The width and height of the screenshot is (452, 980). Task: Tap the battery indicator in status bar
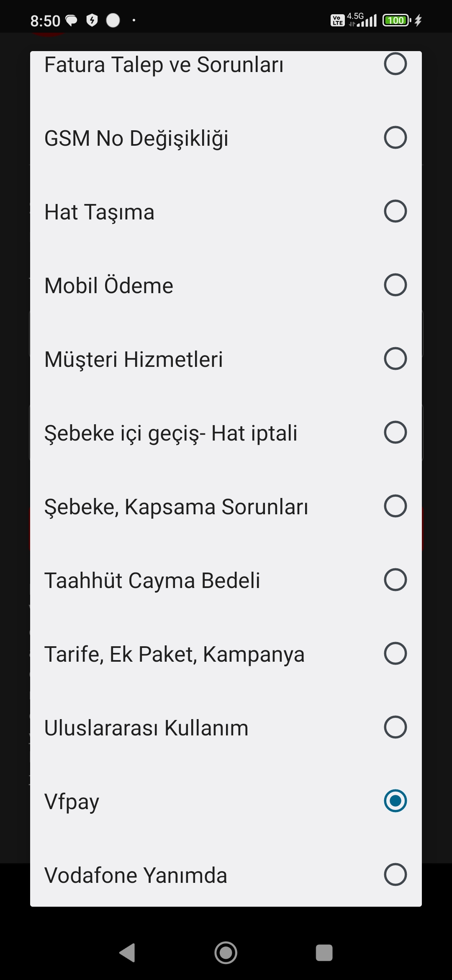pos(397,20)
